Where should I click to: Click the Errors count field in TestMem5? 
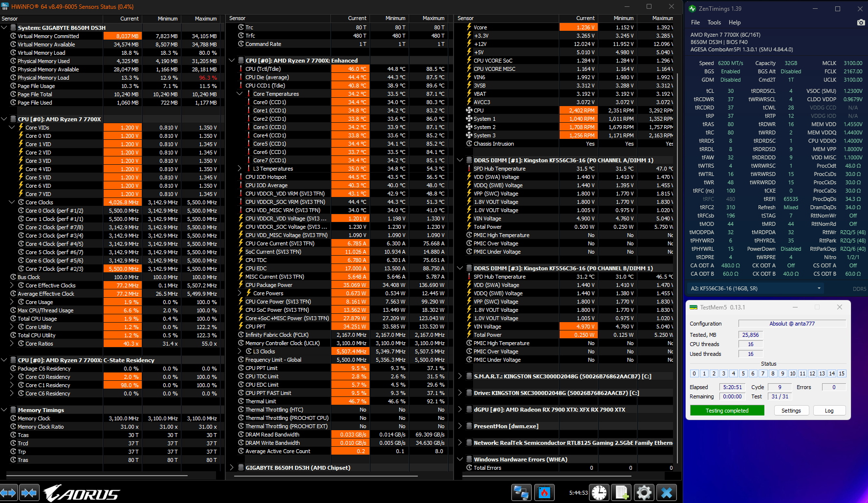834,387
